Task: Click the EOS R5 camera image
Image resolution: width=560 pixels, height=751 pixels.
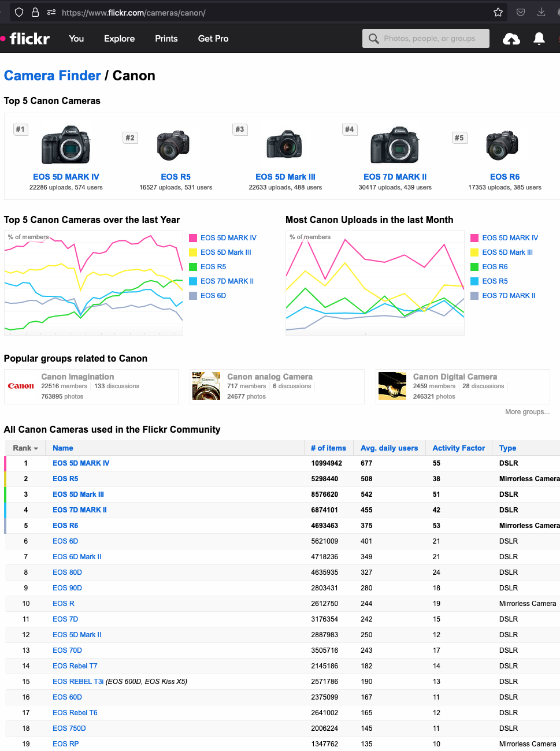Action: click(173, 146)
